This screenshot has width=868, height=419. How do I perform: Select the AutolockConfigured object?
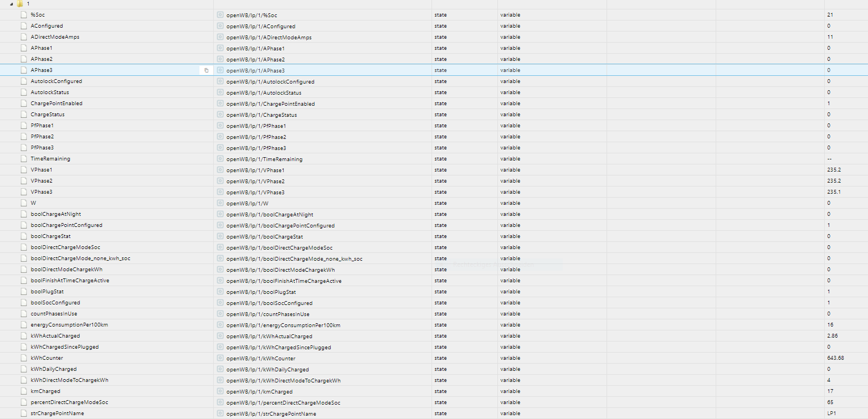[x=57, y=81]
